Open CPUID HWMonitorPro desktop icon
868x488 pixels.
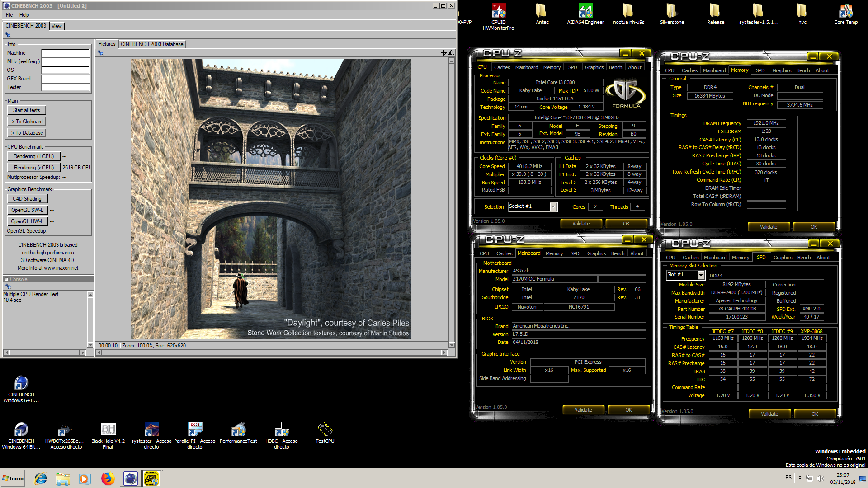coord(498,17)
